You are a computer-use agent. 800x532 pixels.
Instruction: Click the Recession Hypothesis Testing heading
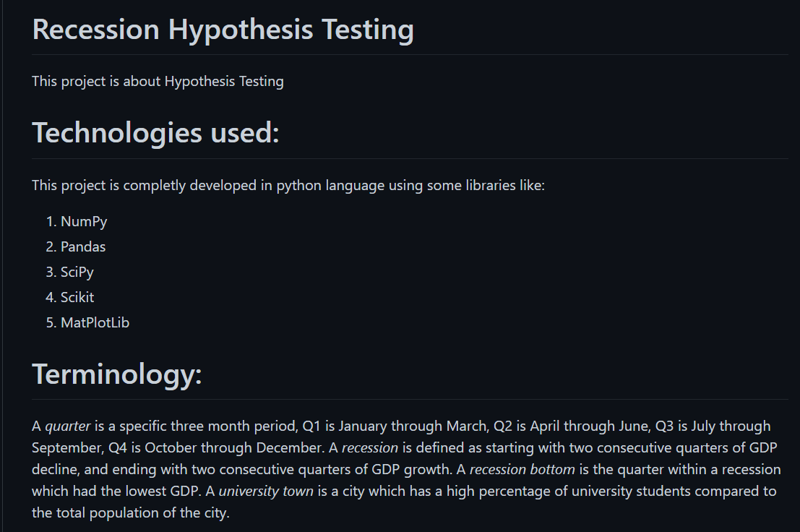223,29
